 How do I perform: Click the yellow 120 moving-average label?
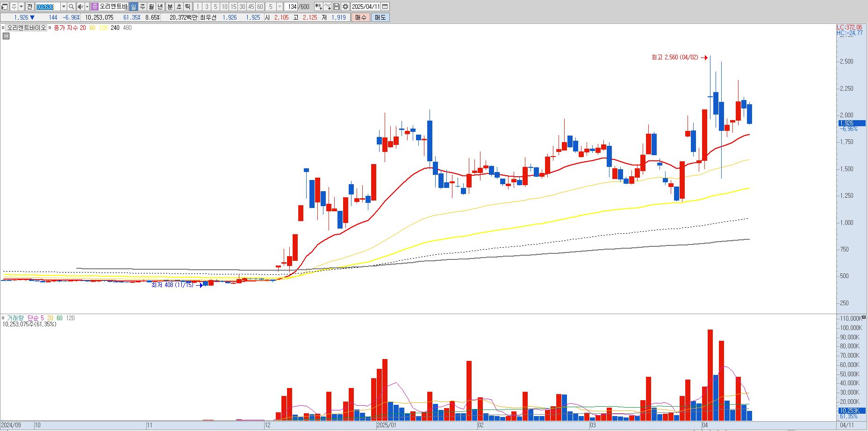(x=103, y=28)
